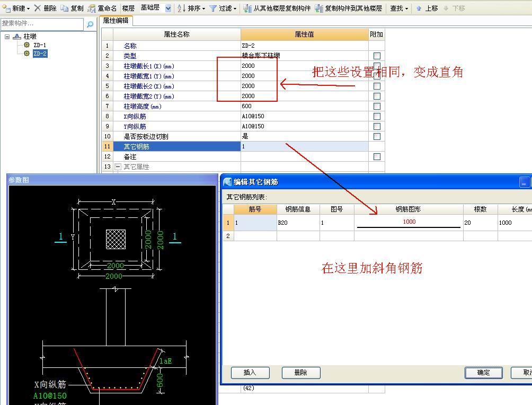
Task: Click the 钢筋信息 cell B20
Action: click(298, 223)
